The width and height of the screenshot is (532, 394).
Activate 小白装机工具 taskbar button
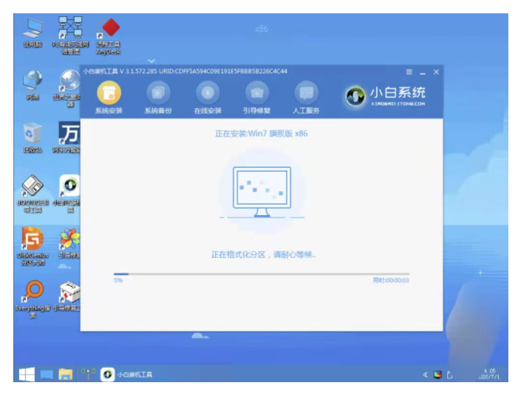click(x=127, y=374)
